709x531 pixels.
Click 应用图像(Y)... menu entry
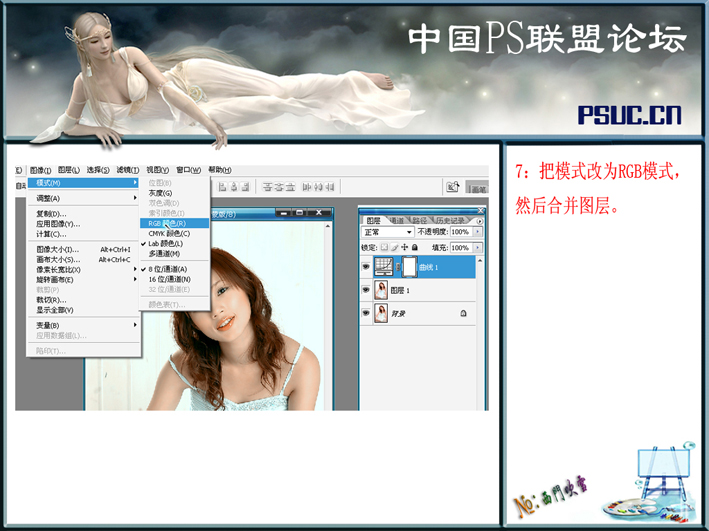click(x=84, y=224)
